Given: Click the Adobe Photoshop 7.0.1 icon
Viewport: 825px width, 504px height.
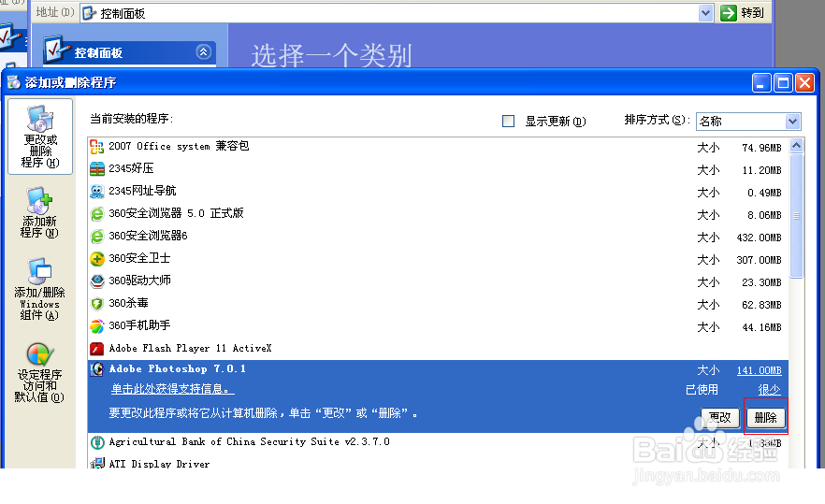Looking at the screenshot, I should 97,369.
